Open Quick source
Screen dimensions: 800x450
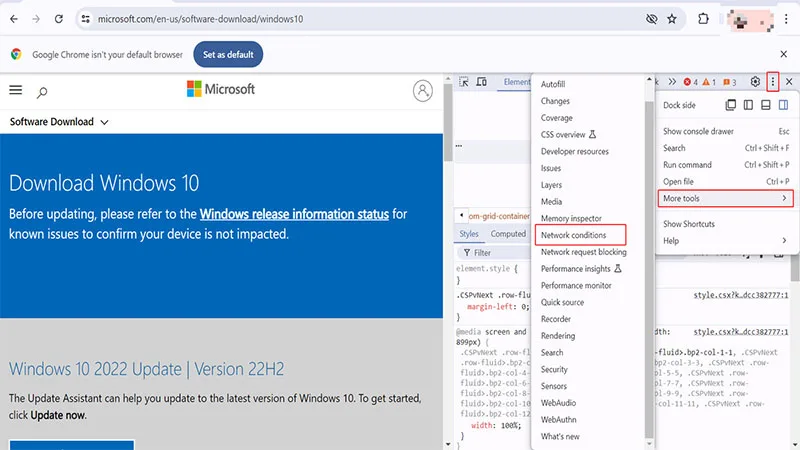562,303
